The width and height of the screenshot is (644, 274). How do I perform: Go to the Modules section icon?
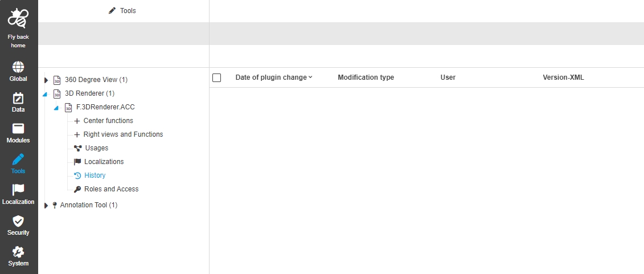(18, 128)
